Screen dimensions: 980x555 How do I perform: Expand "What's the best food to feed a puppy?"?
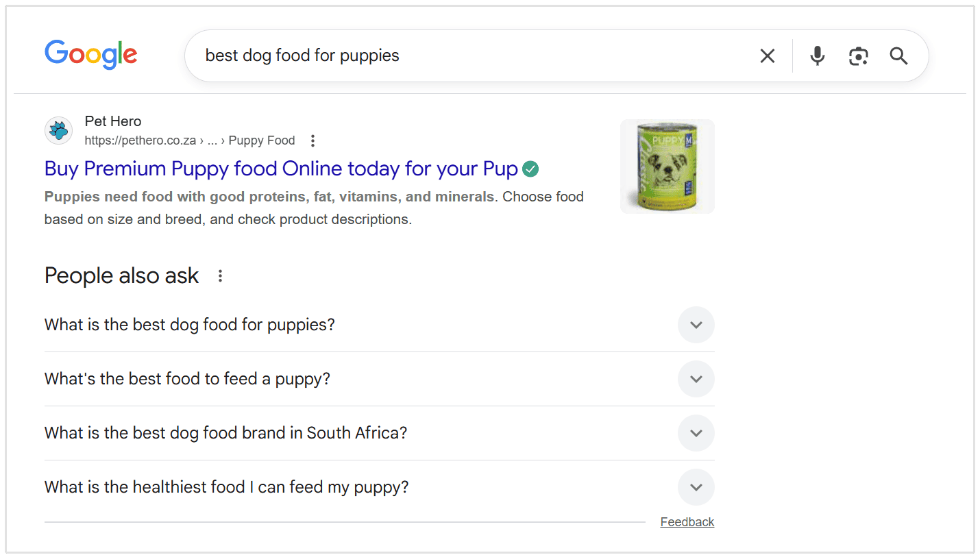(696, 379)
